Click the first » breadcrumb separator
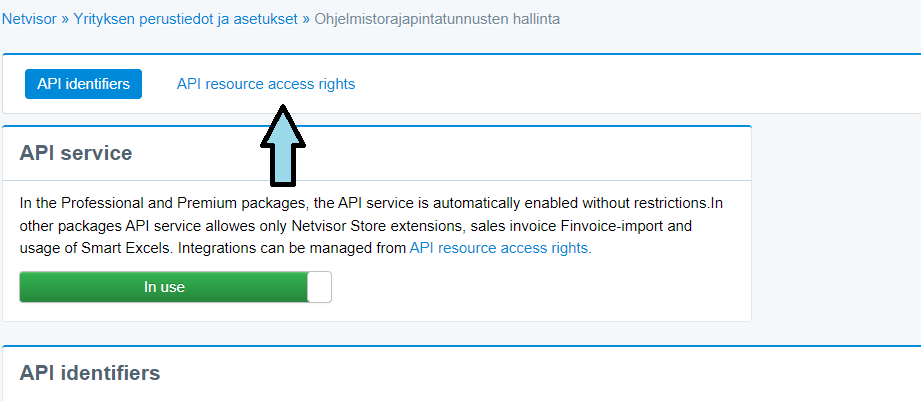 (65, 19)
